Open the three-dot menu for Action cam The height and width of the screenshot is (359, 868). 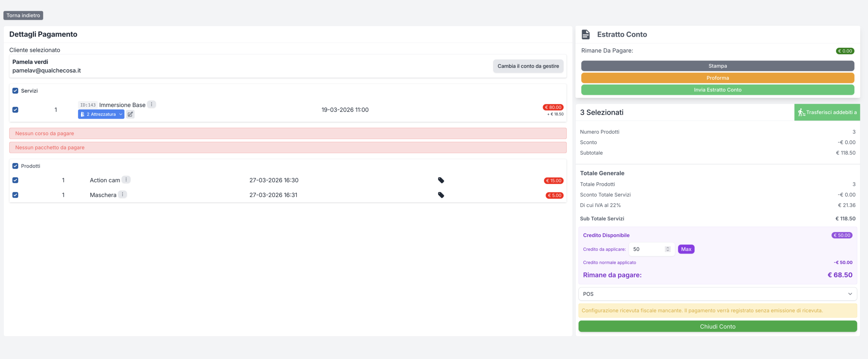coord(126,180)
